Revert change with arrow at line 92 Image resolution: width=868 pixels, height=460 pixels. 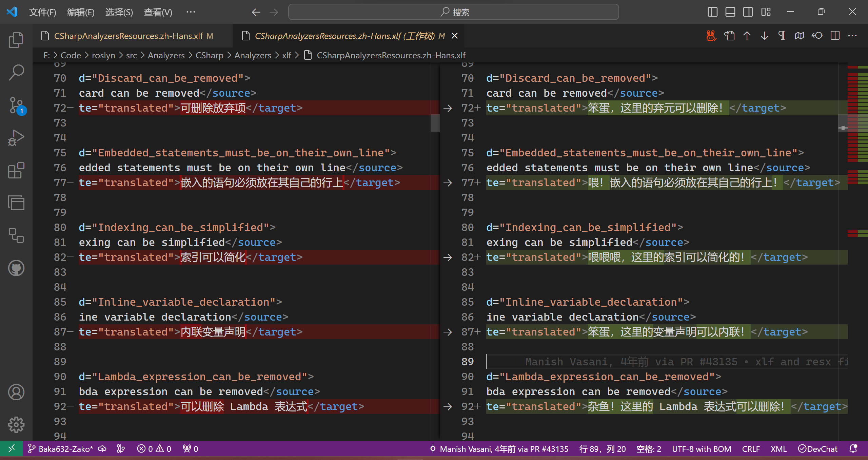(x=448, y=406)
